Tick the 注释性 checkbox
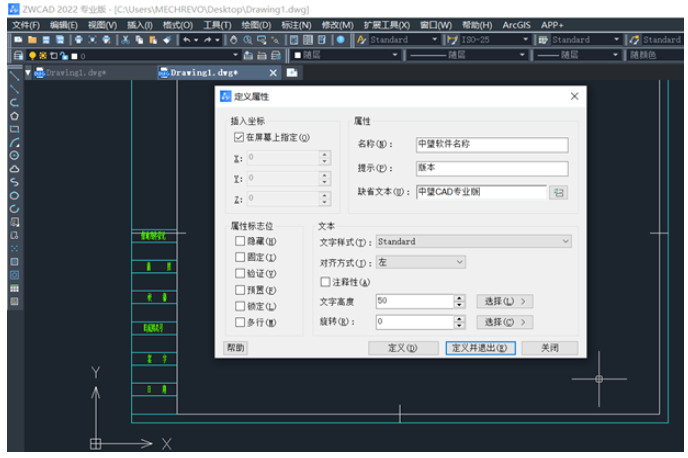 (x=325, y=282)
